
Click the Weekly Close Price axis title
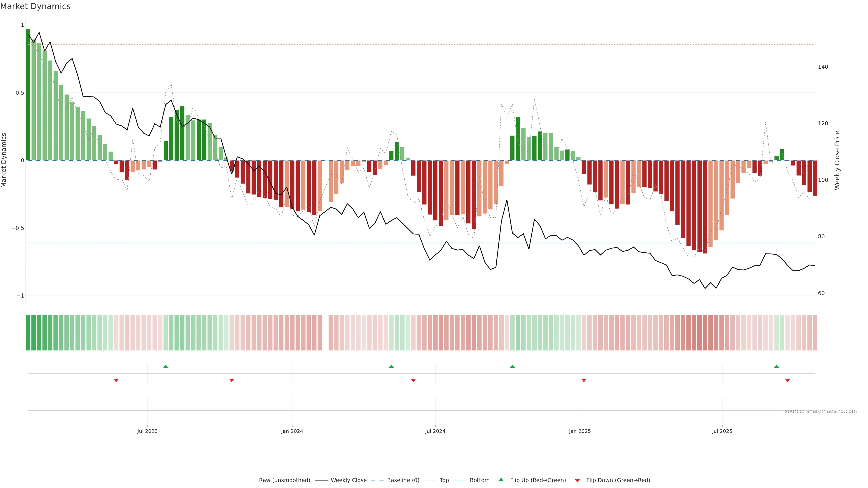click(x=837, y=160)
